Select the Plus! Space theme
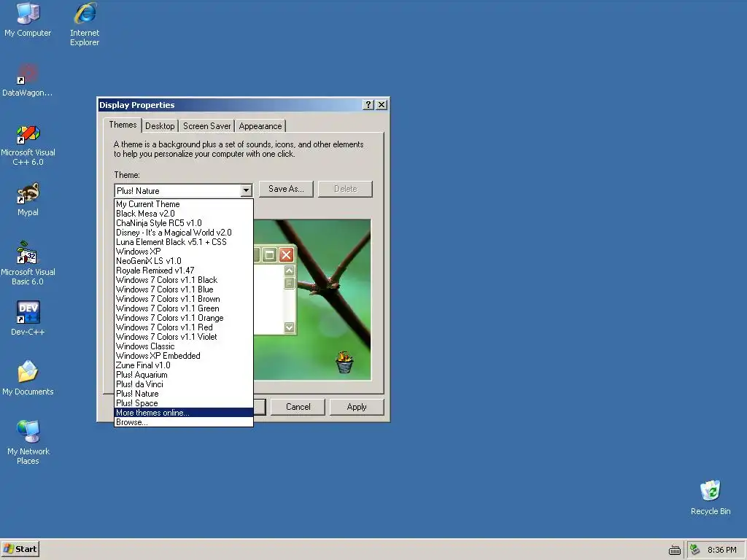Viewport: 747px width, 560px height. [183, 403]
